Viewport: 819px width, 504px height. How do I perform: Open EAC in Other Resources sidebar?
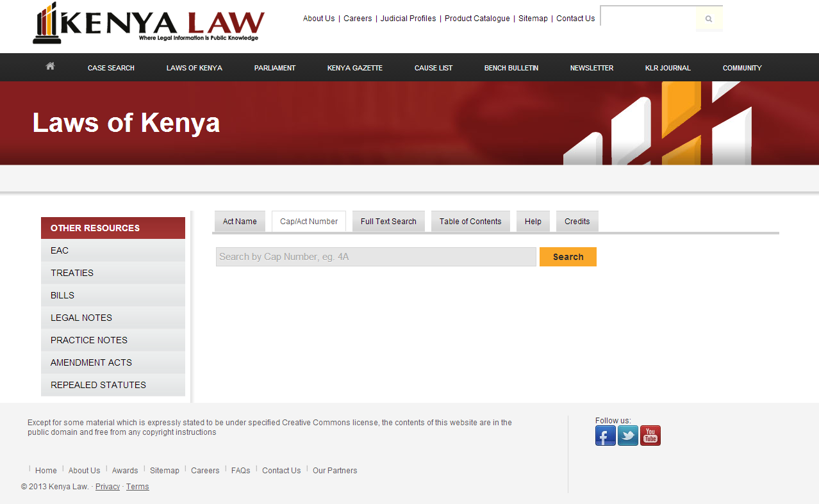pos(113,250)
